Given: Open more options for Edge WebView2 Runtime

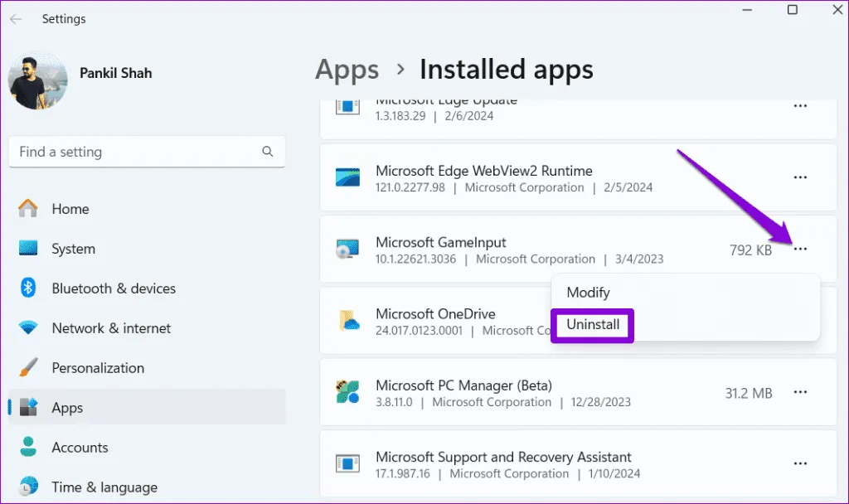Looking at the screenshot, I should click(800, 177).
